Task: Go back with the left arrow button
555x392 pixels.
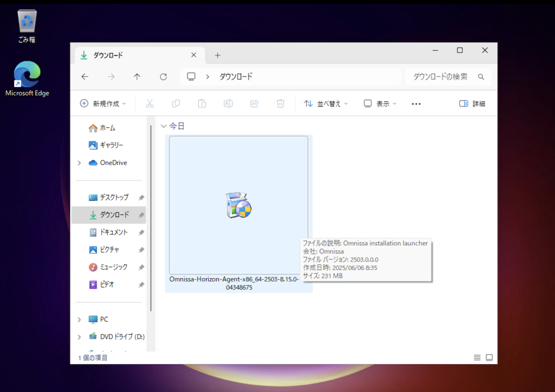Action: coord(85,77)
